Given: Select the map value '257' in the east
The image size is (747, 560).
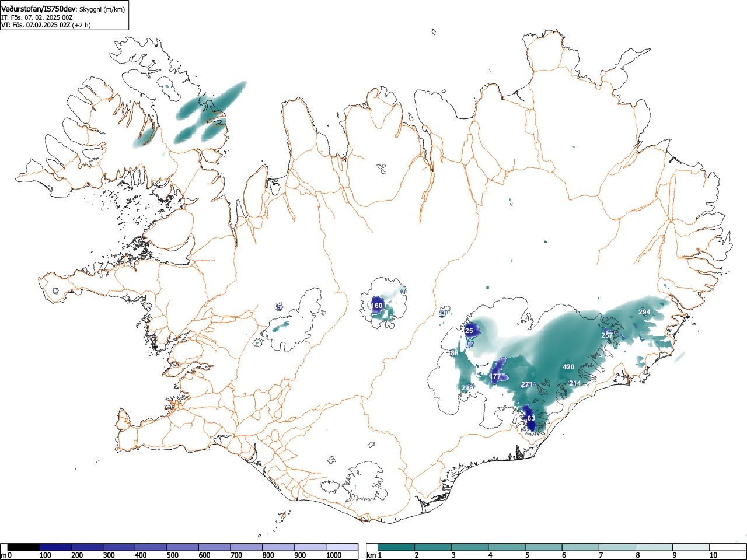Looking at the screenshot, I should pos(608,335).
